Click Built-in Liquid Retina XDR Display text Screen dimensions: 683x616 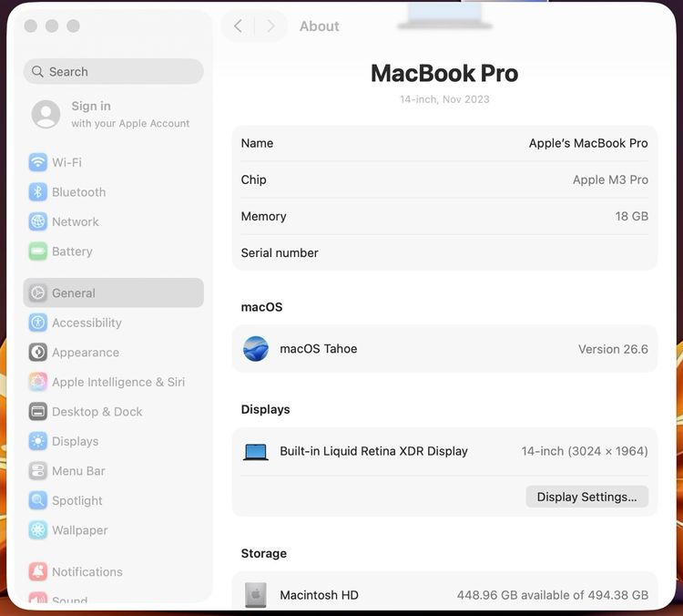point(373,451)
